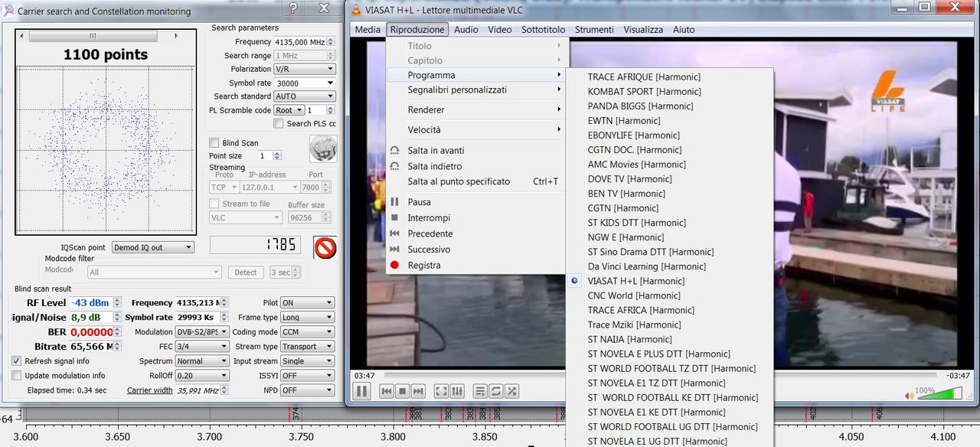Select VIASAT H+L program radio entry
The width and height of the screenshot is (980, 447).
pos(575,281)
